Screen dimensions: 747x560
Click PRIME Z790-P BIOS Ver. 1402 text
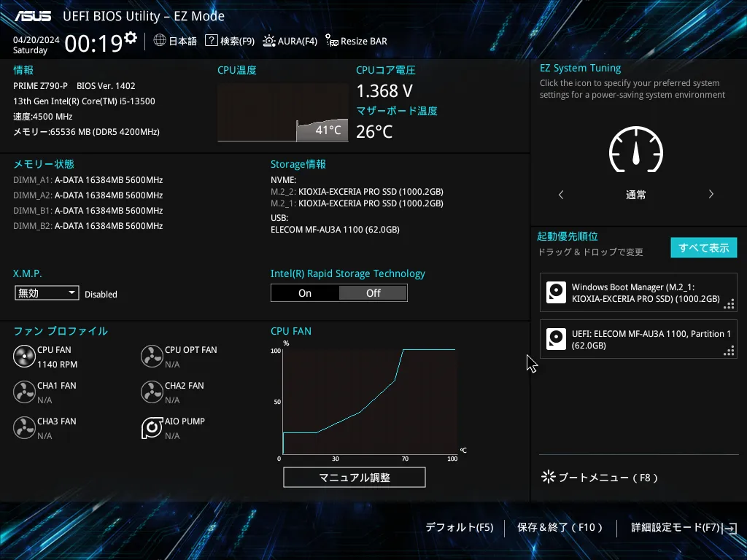(x=74, y=86)
